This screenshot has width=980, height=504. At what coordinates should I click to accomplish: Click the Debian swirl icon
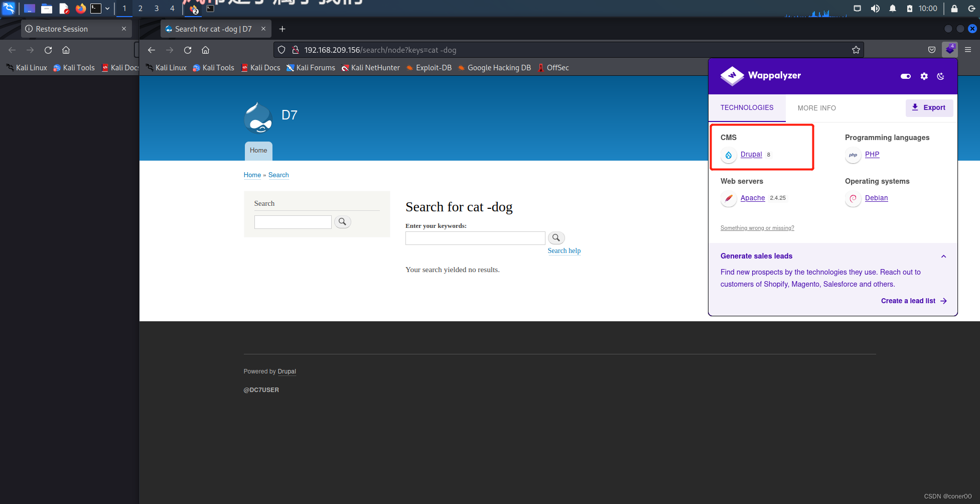pos(853,199)
